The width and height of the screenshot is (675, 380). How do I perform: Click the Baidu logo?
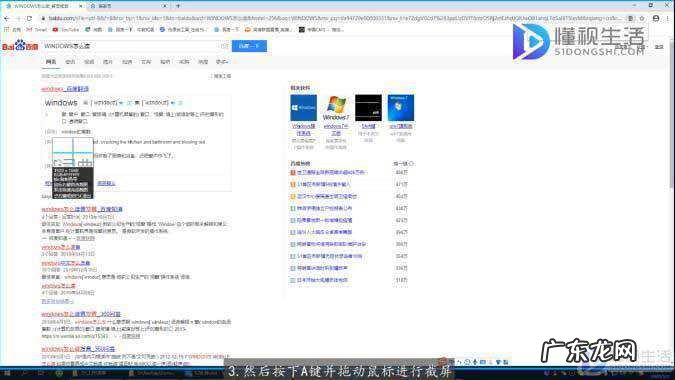click(x=20, y=46)
